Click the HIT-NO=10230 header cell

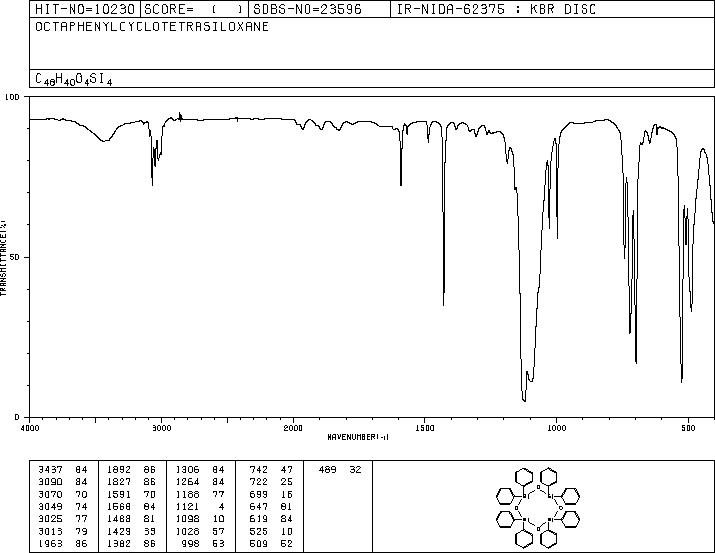(x=85, y=9)
